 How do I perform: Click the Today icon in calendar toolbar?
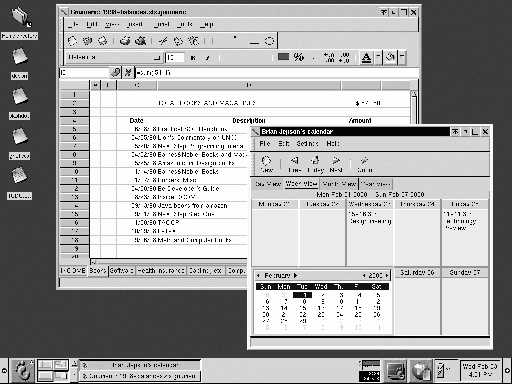[315, 164]
